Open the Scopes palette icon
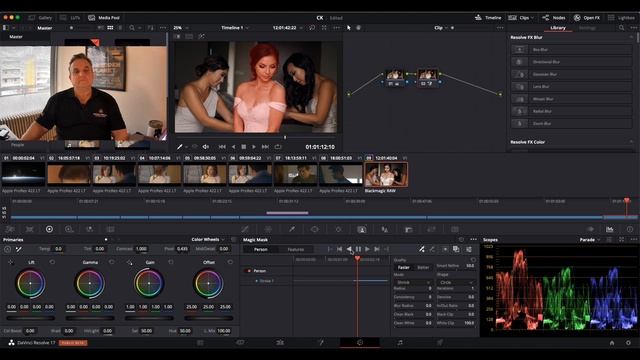 point(609,229)
